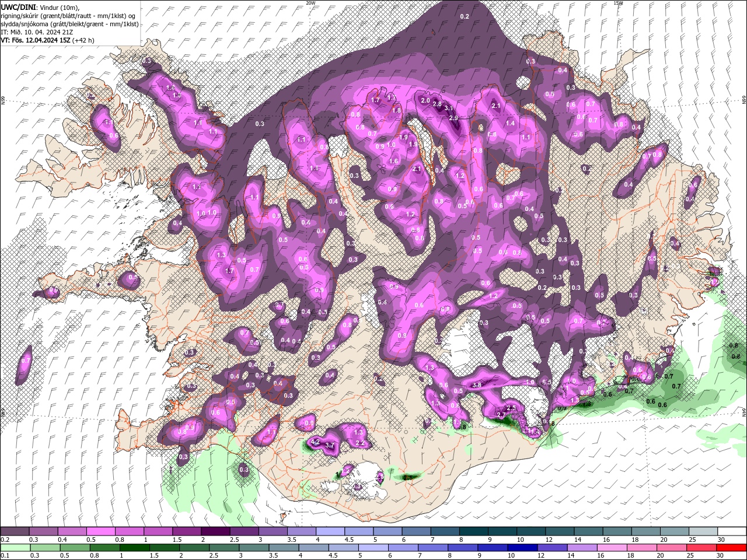Click the 'VT: Fös. 12.04.2024 15Z (+42 h)' valid time

coord(48,40)
